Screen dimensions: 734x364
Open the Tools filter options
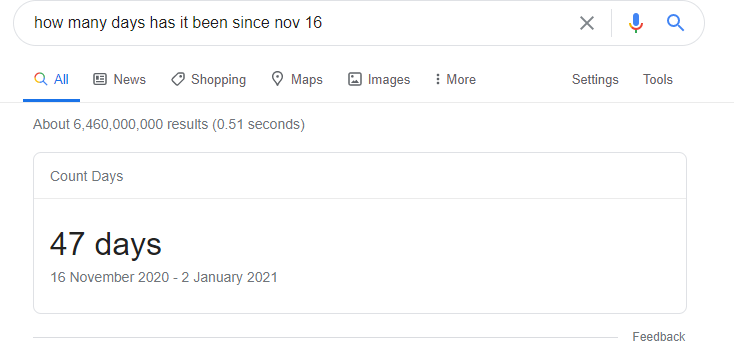(658, 80)
